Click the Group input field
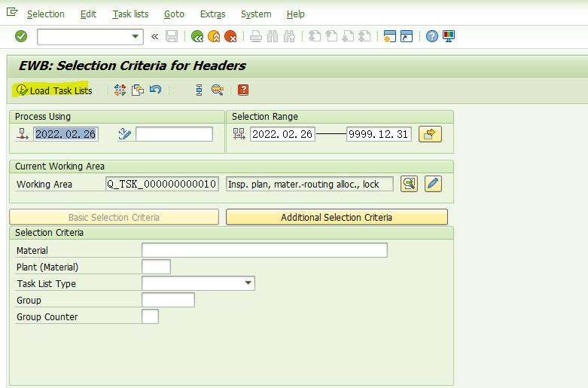The height and width of the screenshot is (388, 588). click(169, 300)
